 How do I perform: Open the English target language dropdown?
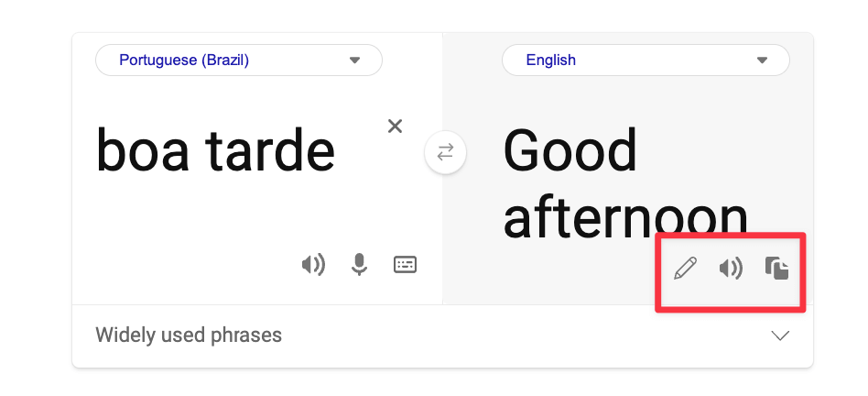(x=646, y=60)
